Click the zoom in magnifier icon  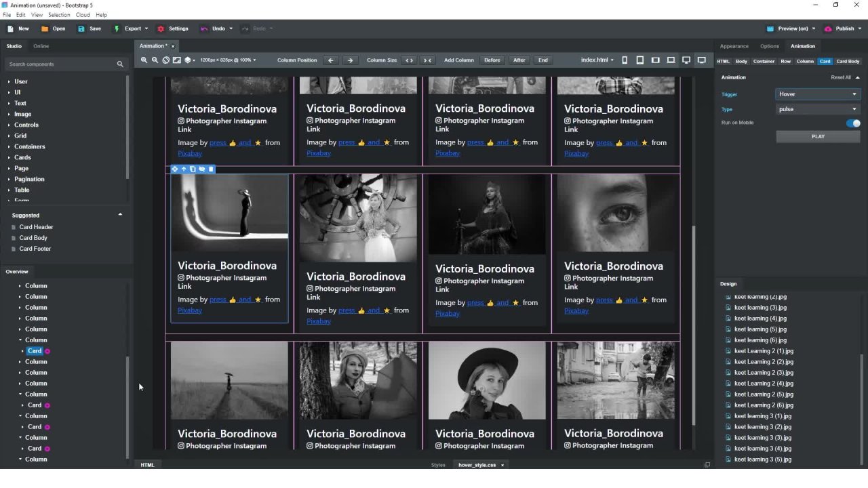144,60
